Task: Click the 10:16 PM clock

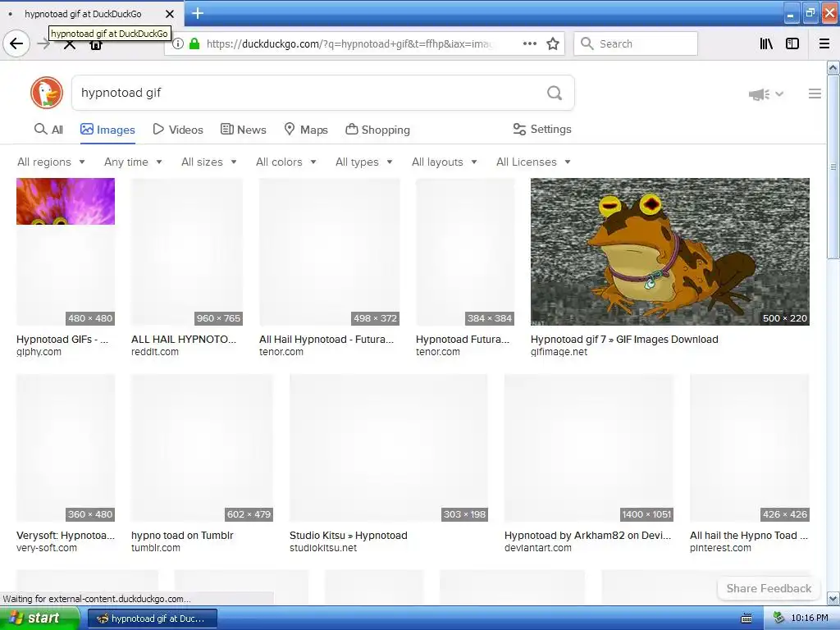Action: (810, 619)
